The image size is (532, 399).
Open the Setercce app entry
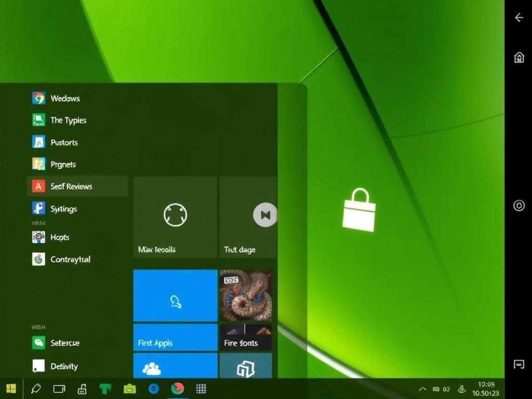coord(64,343)
